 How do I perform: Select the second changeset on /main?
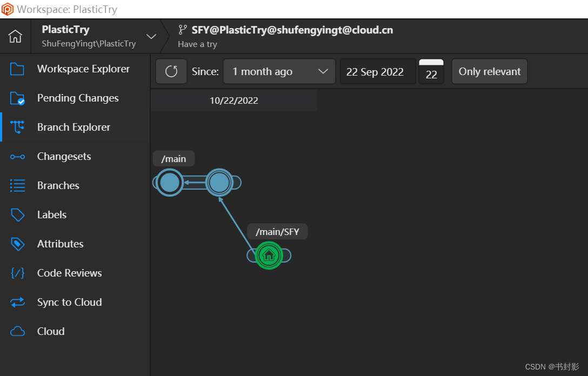(219, 183)
